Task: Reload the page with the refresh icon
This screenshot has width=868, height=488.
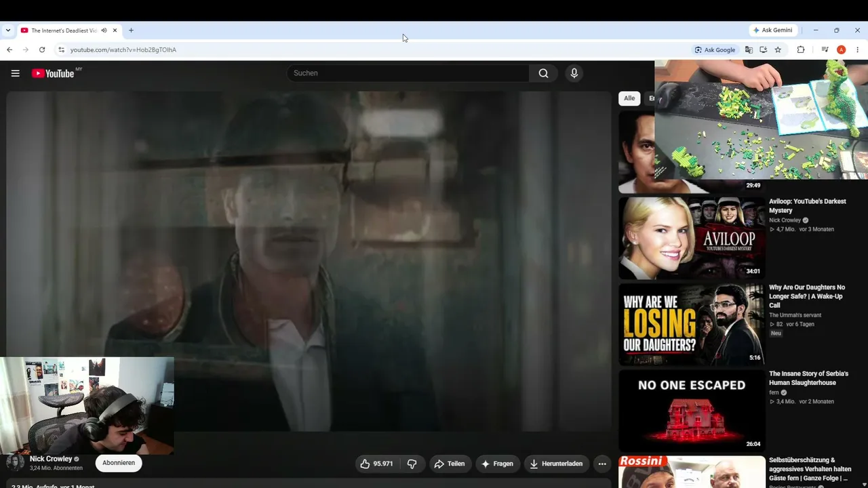Action: coord(42,49)
